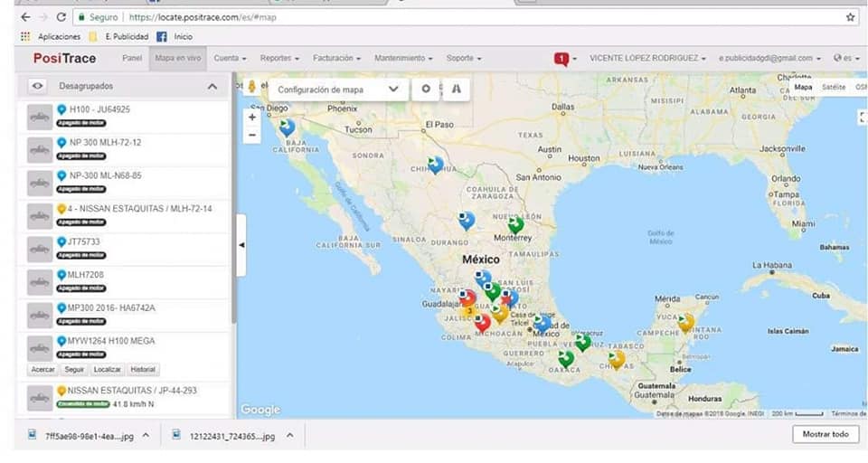868x463 pixels.
Task: Open the Aplicaciones apps grid icon
Action: click(x=25, y=36)
